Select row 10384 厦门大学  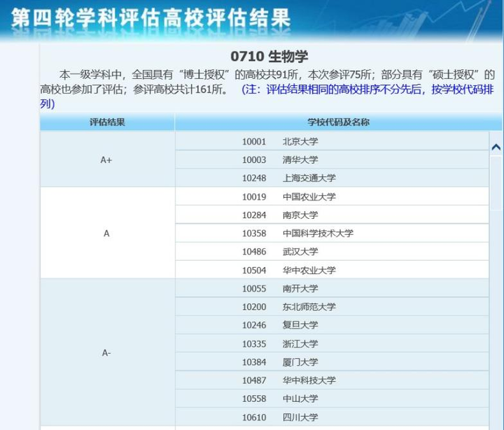(x=332, y=362)
